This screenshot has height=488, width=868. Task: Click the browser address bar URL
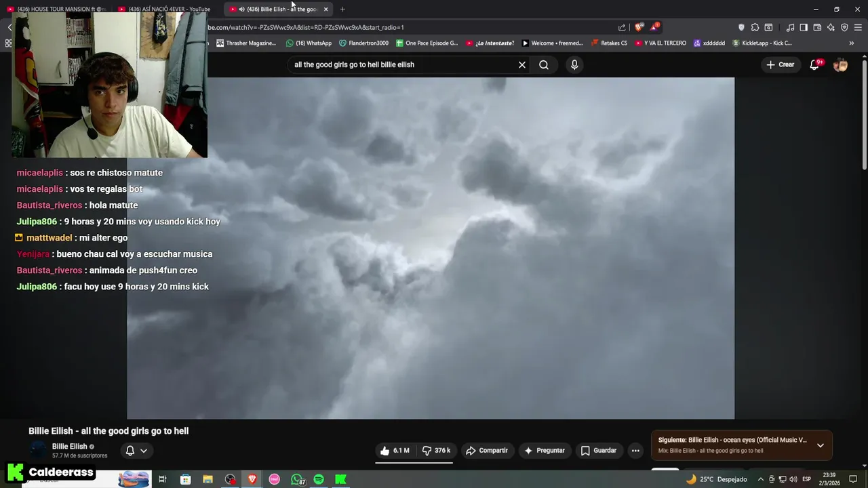(x=305, y=28)
